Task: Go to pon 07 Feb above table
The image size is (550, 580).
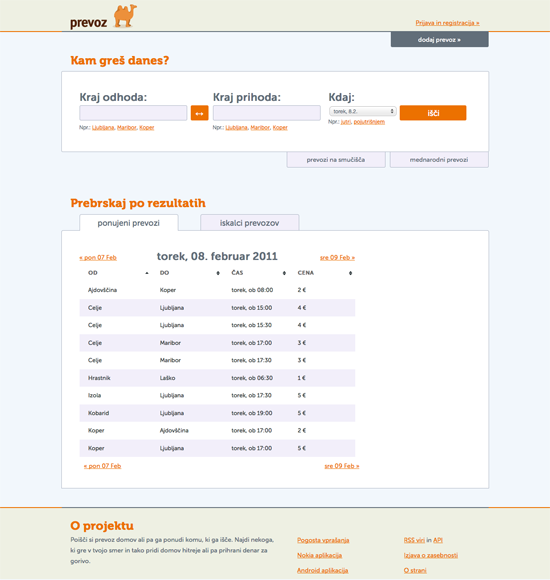Action: (98, 257)
